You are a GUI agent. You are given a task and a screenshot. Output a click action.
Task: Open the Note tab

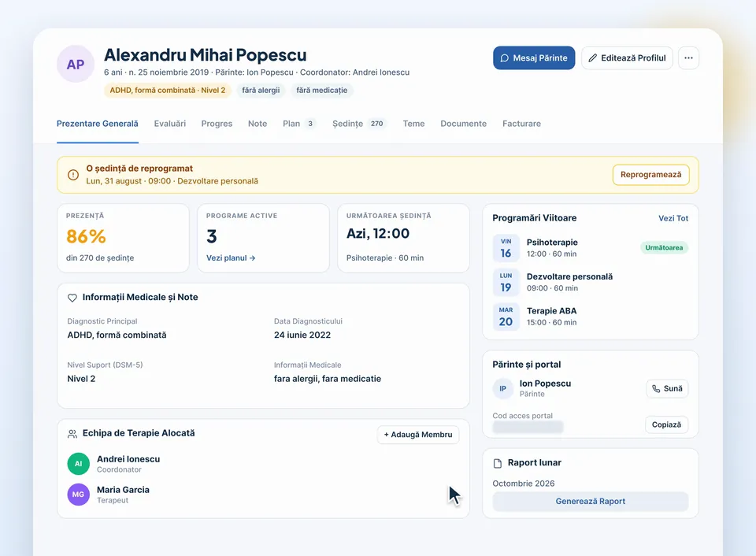[258, 124]
